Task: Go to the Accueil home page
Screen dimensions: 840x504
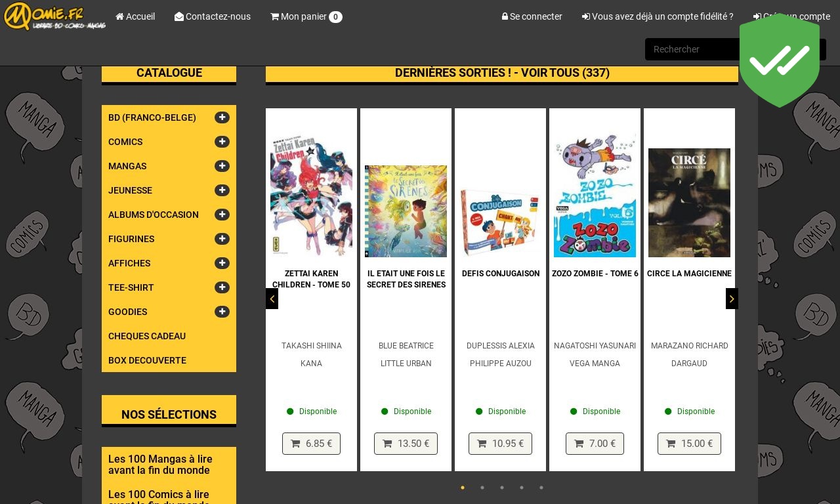Action: pyautogui.click(x=135, y=16)
